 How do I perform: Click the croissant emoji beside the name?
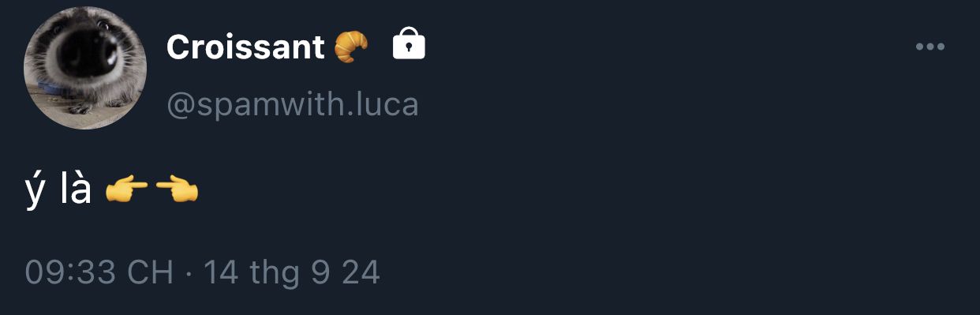pyautogui.click(x=351, y=47)
